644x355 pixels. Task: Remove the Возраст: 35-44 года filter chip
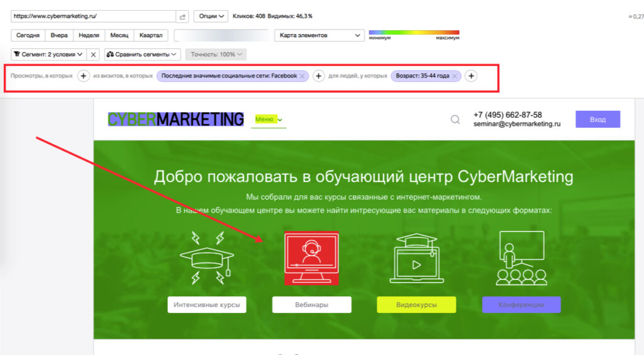pyautogui.click(x=455, y=76)
